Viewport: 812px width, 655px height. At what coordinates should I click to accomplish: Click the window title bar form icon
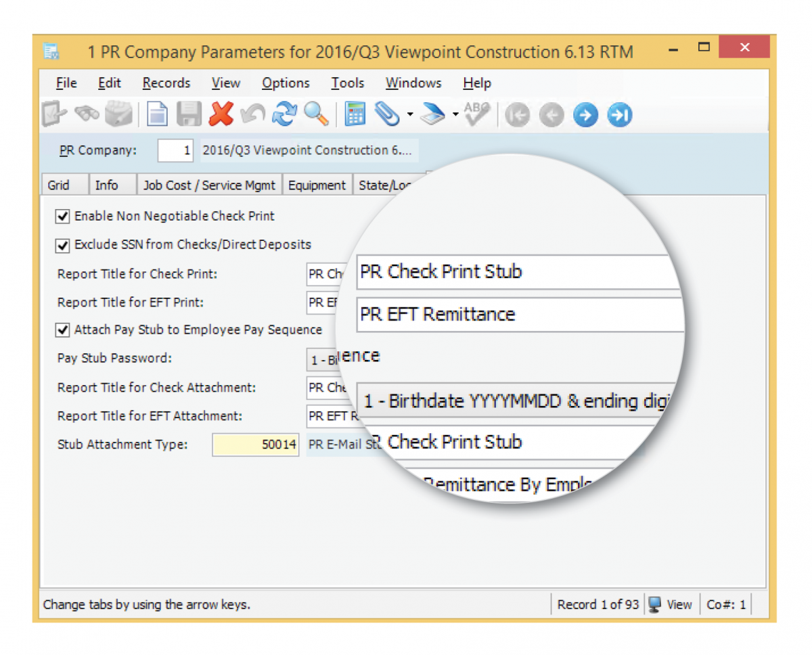(52, 52)
